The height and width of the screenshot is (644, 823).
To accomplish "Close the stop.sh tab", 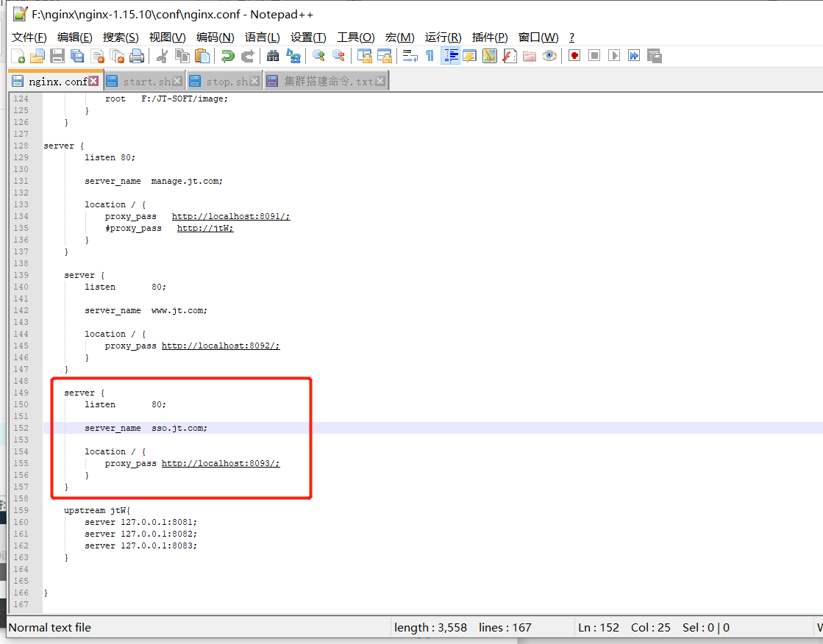I will point(254,81).
